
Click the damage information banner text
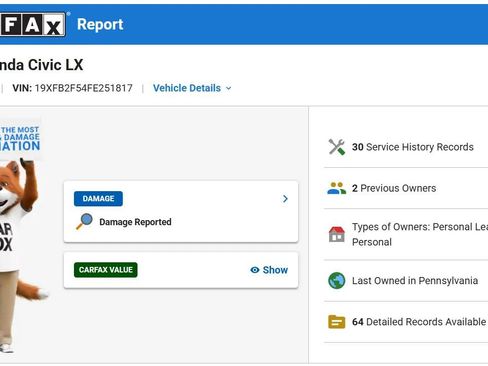pyautogui.click(x=20, y=139)
